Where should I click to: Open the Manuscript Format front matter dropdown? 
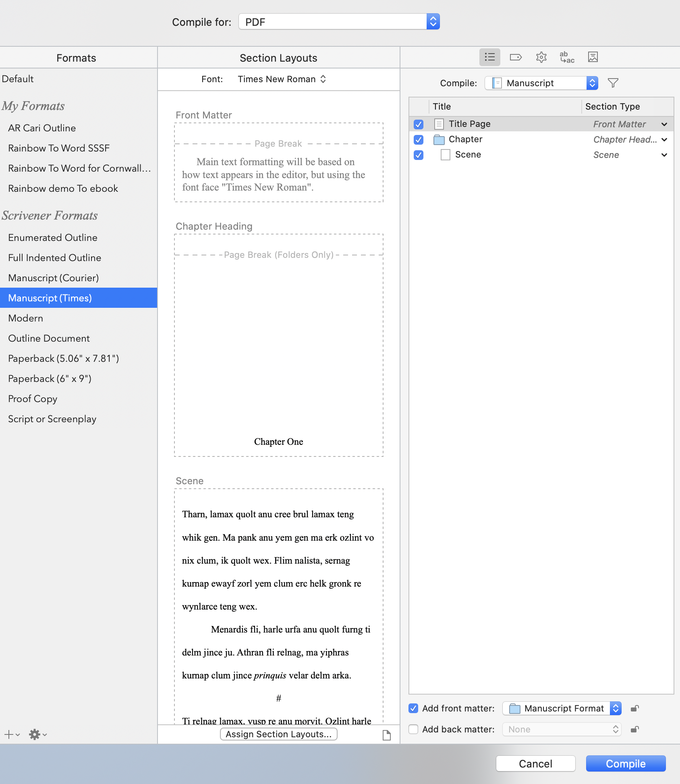point(562,708)
